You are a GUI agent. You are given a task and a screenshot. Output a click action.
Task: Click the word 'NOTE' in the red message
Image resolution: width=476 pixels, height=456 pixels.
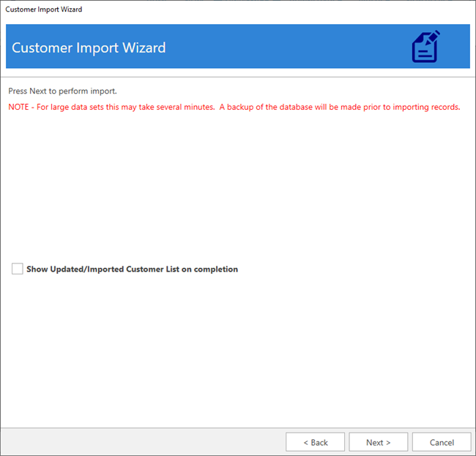[20, 107]
